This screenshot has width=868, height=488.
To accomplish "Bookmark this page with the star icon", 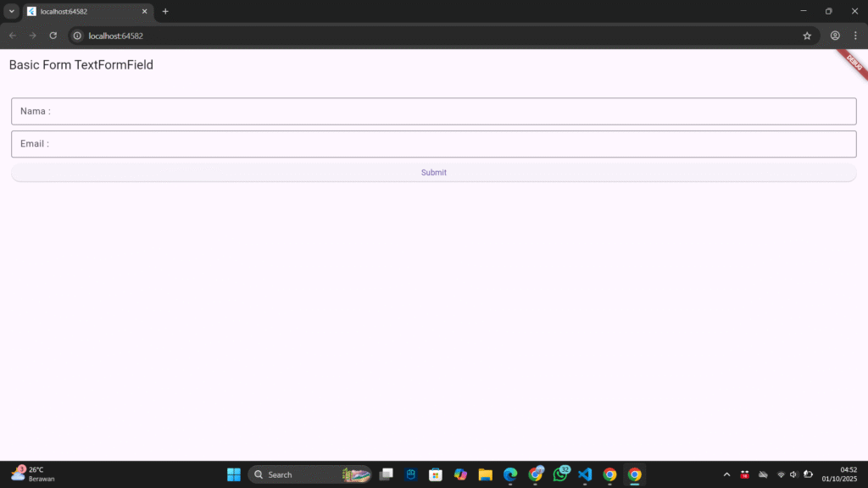I will click(807, 36).
